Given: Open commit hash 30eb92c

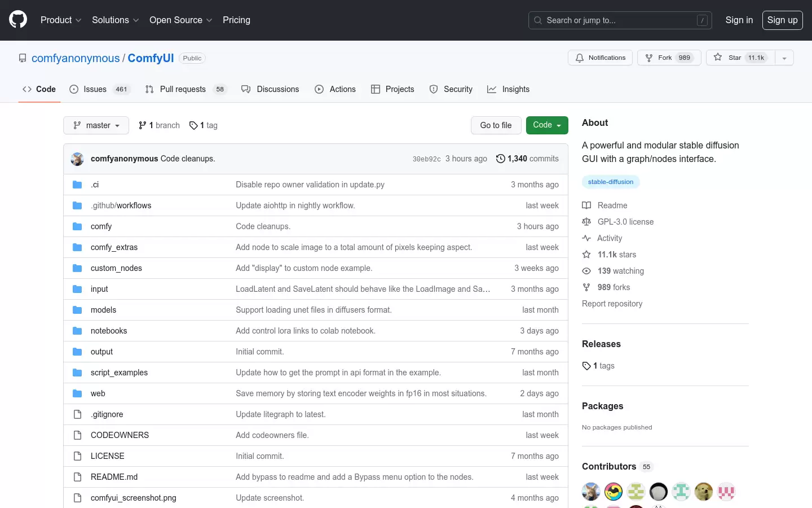Looking at the screenshot, I should [x=426, y=159].
